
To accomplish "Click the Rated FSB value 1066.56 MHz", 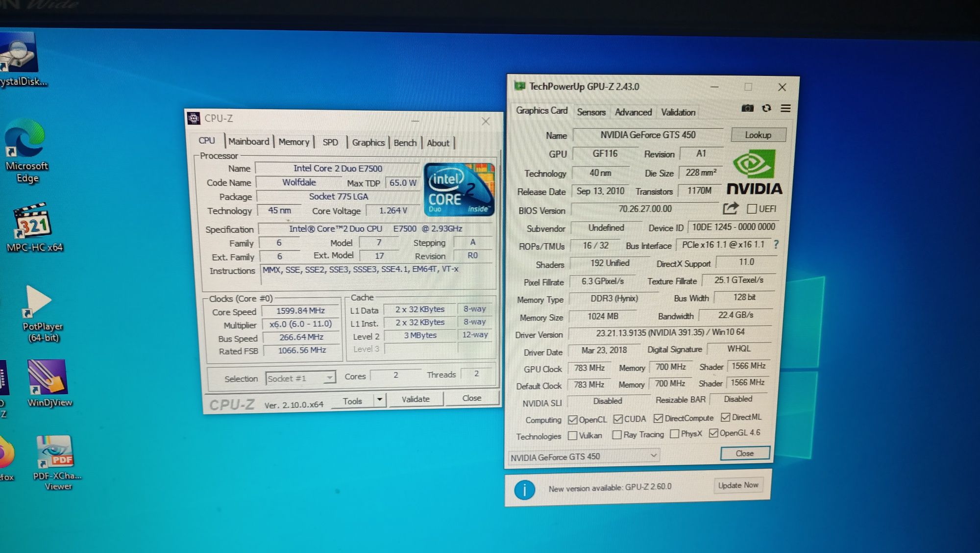I will [x=302, y=350].
